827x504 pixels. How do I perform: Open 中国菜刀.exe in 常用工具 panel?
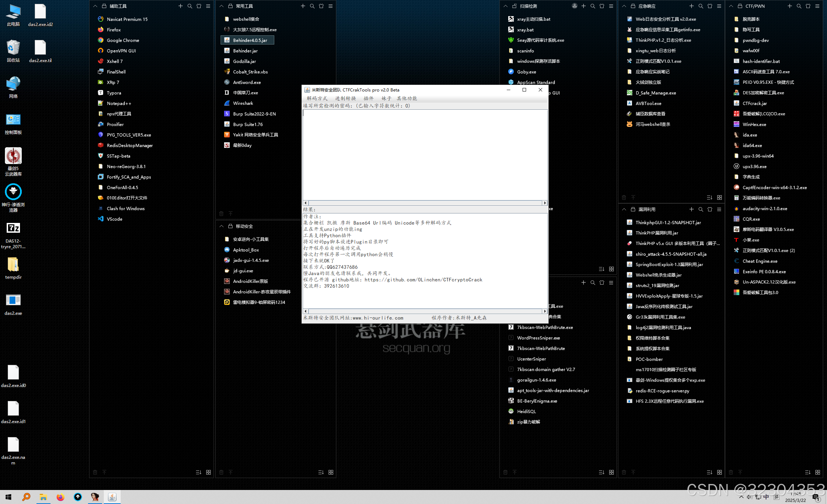(x=245, y=93)
